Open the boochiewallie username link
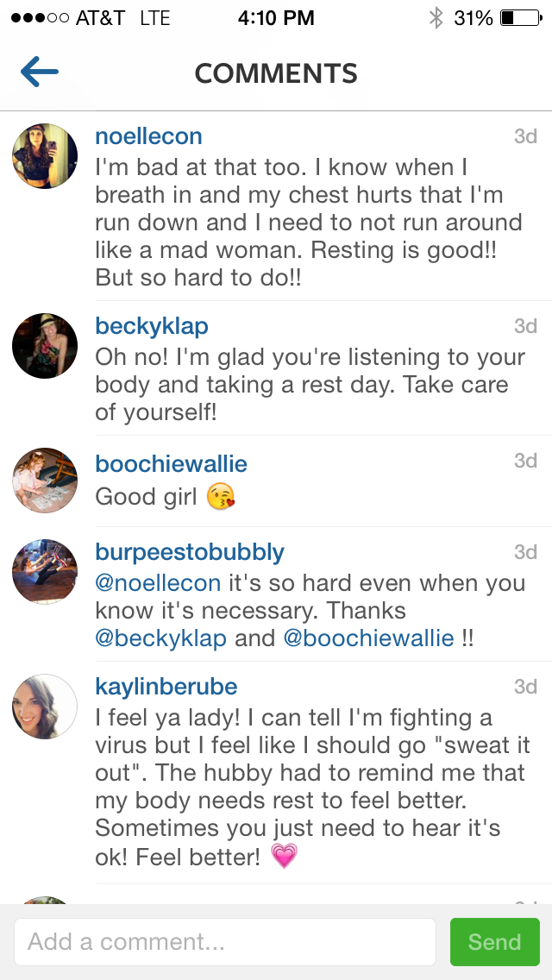552x980 pixels. [171, 464]
